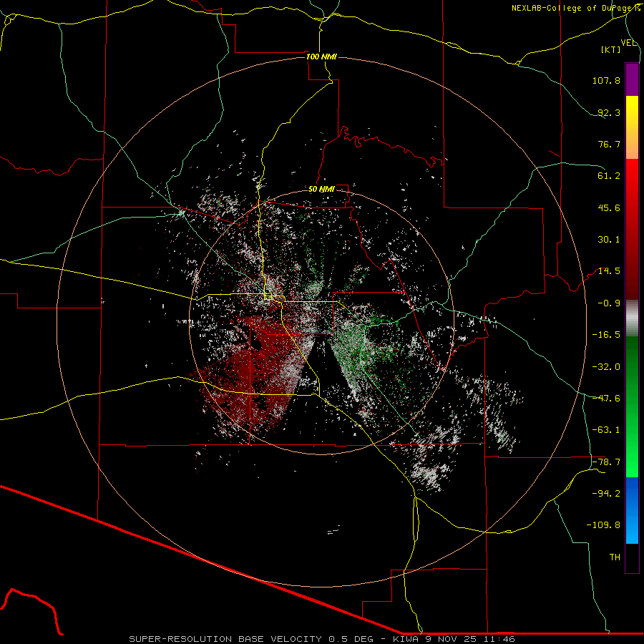Click the KIWA 9 NOV 25 11:46 timestamp
The height and width of the screenshot is (644, 644).
(x=454, y=639)
